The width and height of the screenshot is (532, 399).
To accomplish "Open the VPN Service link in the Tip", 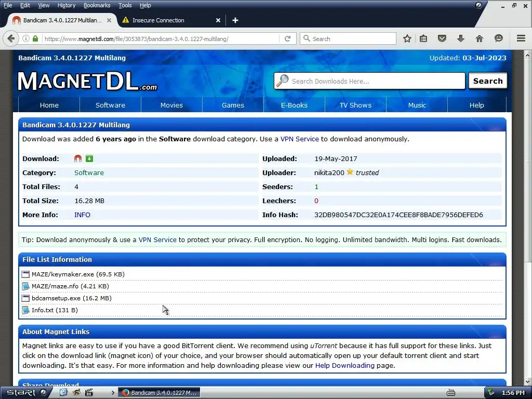I will (157, 240).
